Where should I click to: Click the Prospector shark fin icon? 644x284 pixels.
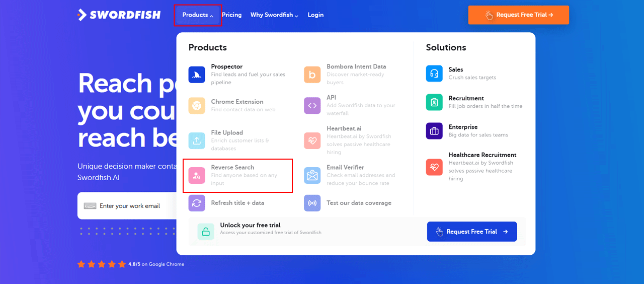pos(197,75)
